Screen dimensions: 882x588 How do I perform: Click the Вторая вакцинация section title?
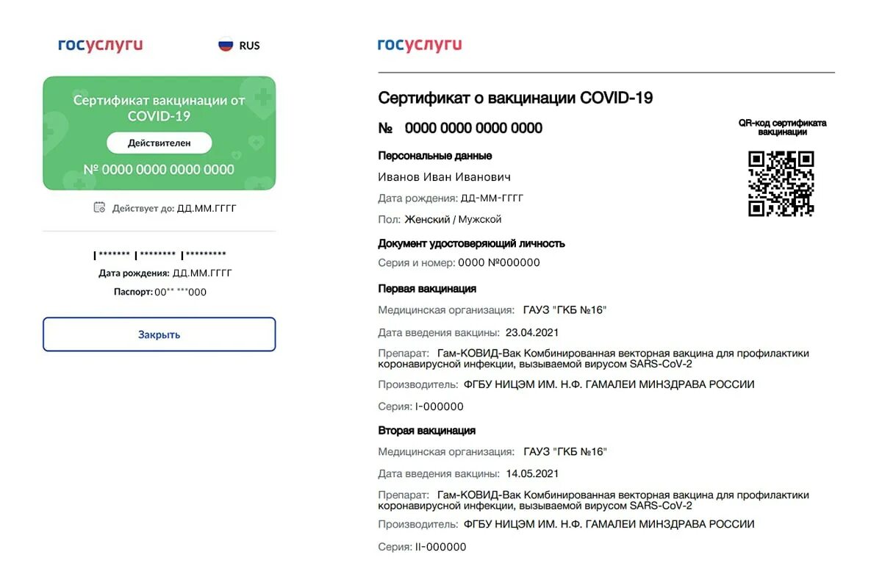[x=426, y=431]
